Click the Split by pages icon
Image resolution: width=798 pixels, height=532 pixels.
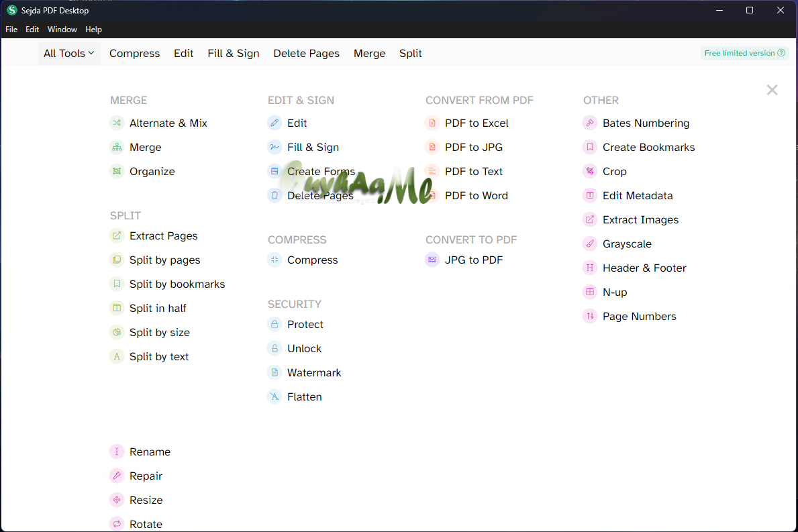tap(117, 260)
